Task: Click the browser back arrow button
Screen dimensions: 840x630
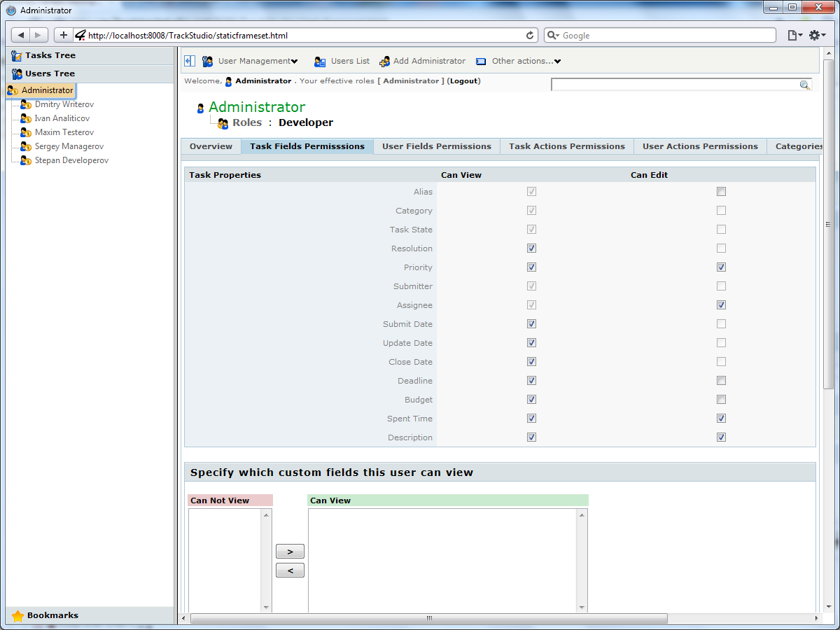Action: 21,35
